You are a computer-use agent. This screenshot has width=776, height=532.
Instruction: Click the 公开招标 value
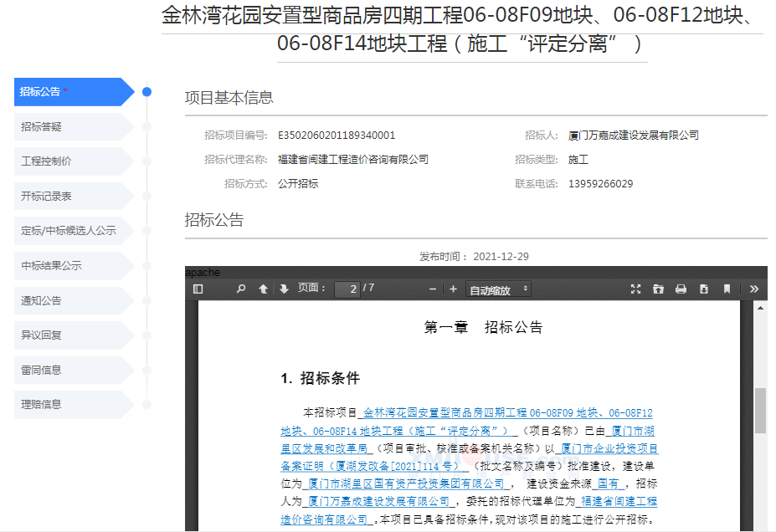click(298, 184)
